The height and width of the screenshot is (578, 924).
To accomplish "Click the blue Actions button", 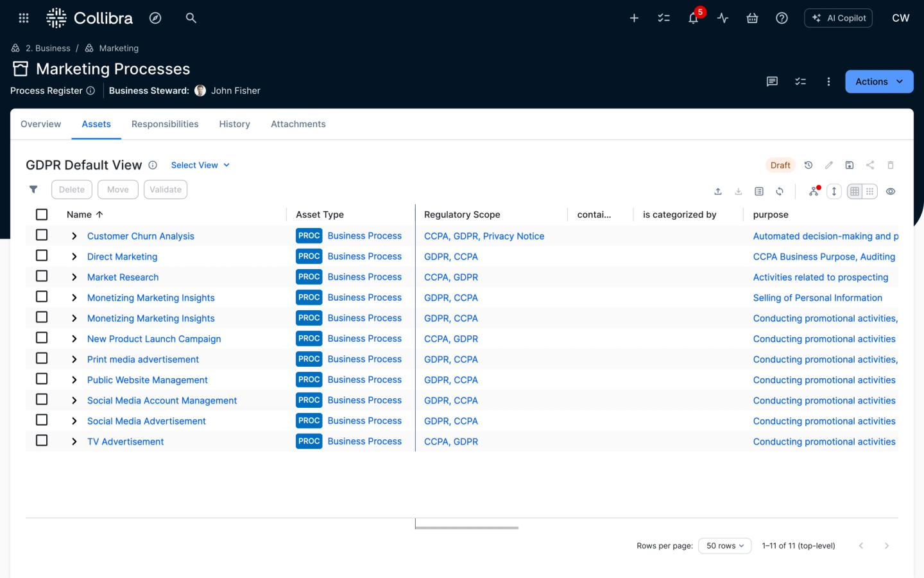I will pos(878,82).
